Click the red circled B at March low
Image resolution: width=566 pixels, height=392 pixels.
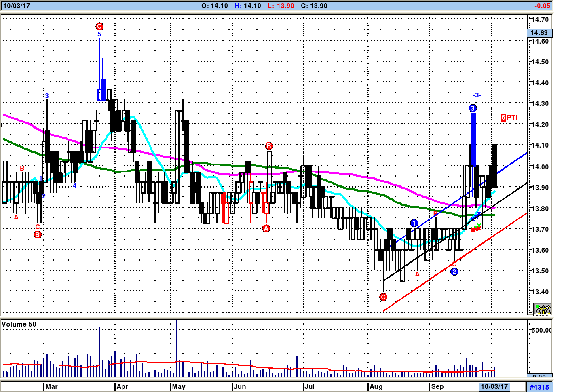pos(38,234)
